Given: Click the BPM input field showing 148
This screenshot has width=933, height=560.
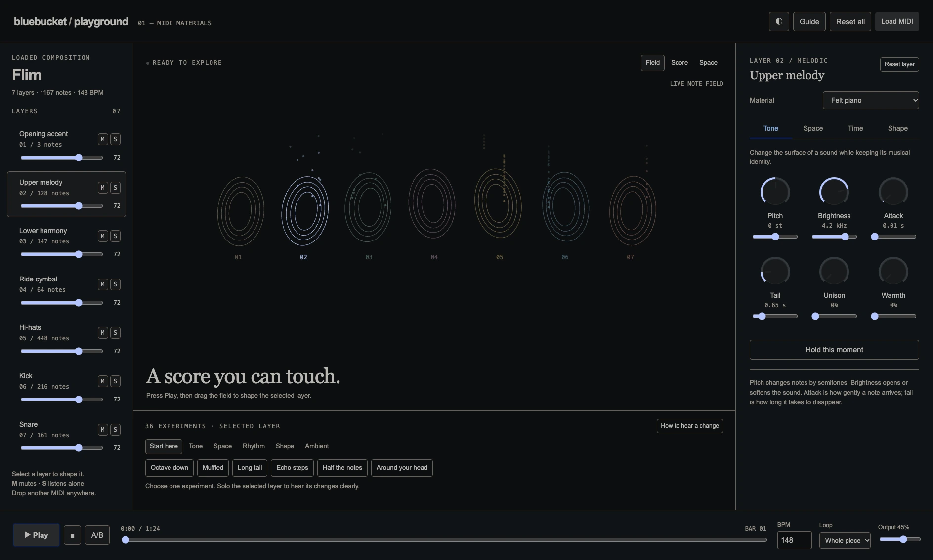Looking at the screenshot, I should pos(794,540).
